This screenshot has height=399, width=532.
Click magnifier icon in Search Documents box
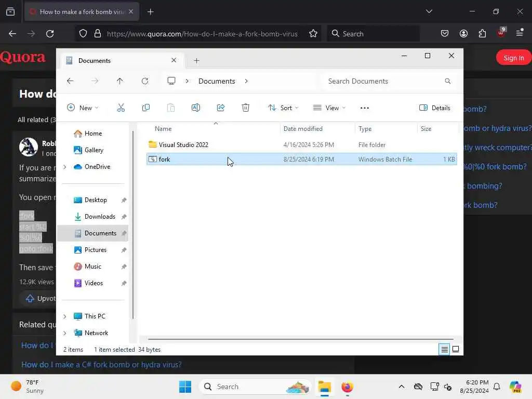point(447,81)
